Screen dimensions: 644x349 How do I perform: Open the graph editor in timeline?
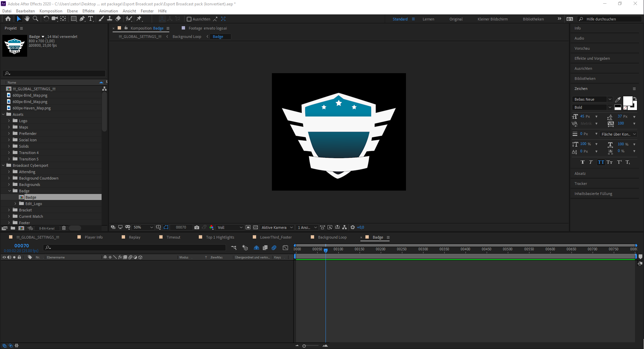[x=285, y=248]
